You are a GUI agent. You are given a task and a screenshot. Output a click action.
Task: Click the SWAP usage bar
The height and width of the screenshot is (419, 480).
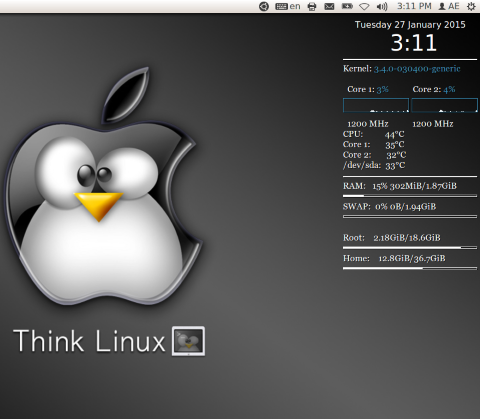tap(410, 217)
